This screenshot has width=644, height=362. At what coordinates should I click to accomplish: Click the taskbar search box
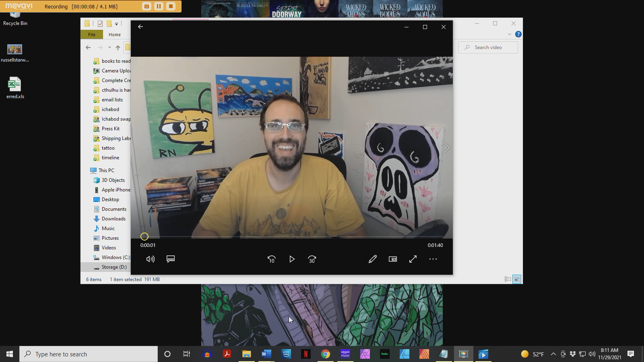tap(89, 354)
